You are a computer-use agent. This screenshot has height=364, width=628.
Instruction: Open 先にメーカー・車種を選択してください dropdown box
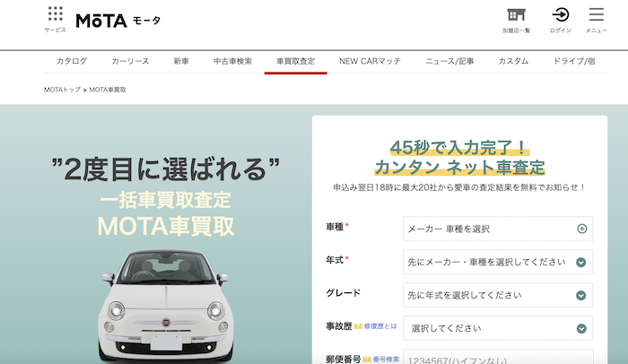[498, 262]
